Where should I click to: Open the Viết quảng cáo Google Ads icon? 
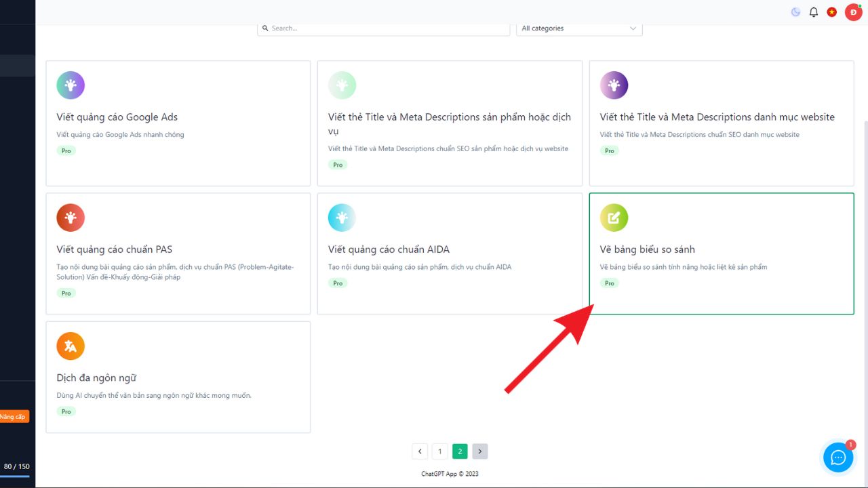(x=71, y=85)
